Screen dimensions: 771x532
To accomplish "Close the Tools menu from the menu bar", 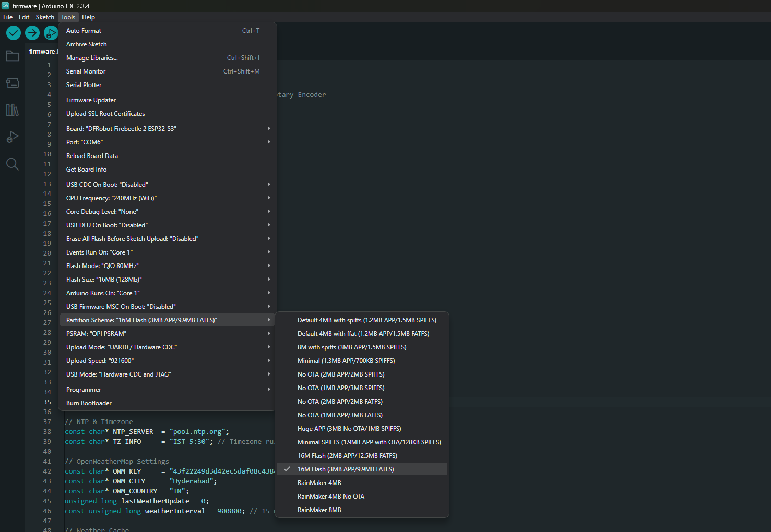I will click(68, 17).
